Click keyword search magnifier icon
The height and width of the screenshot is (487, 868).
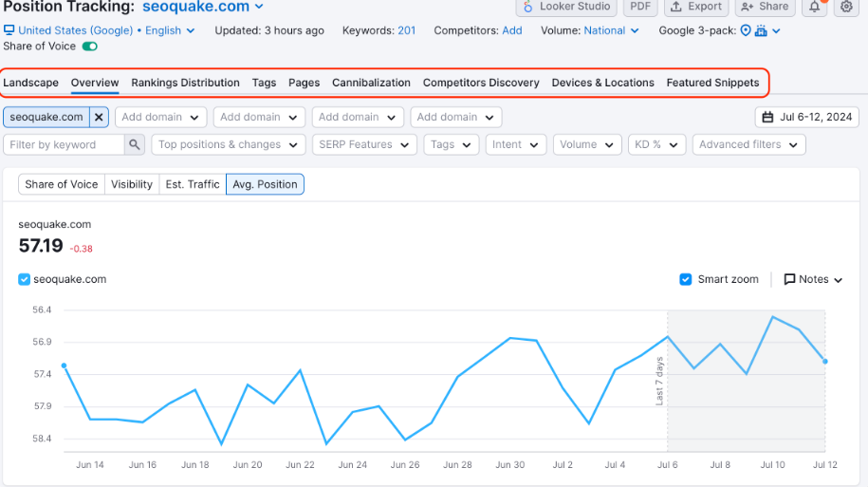click(135, 144)
